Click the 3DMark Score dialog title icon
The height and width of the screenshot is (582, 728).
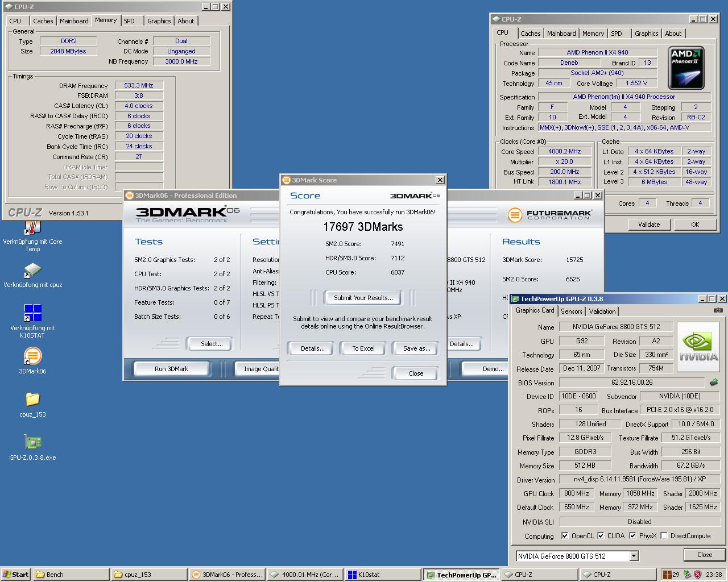pos(287,180)
